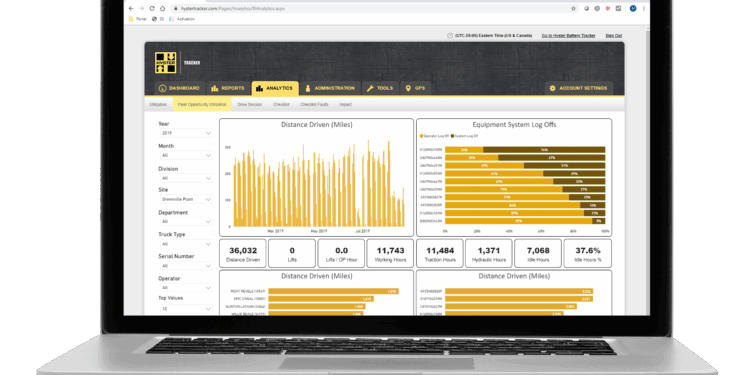750x375 pixels.
Task: Expand the Month filter dropdown
Action: tap(186, 155)
